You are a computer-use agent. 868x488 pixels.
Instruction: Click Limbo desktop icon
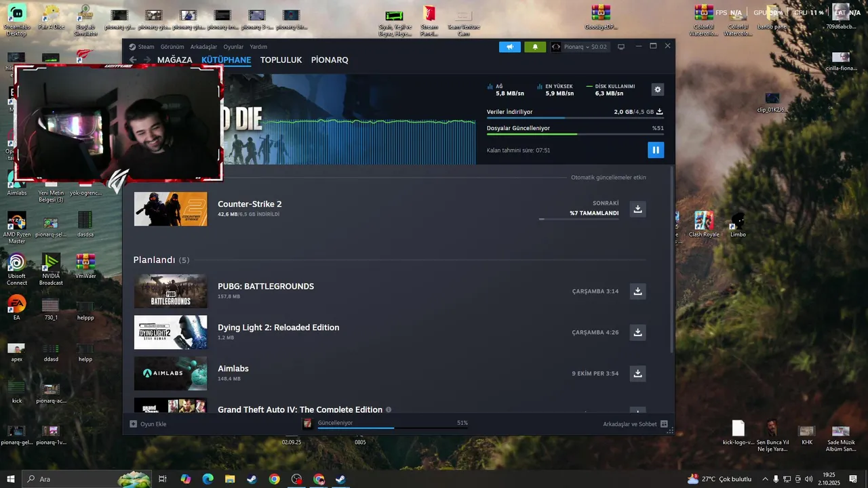point(738,224)
